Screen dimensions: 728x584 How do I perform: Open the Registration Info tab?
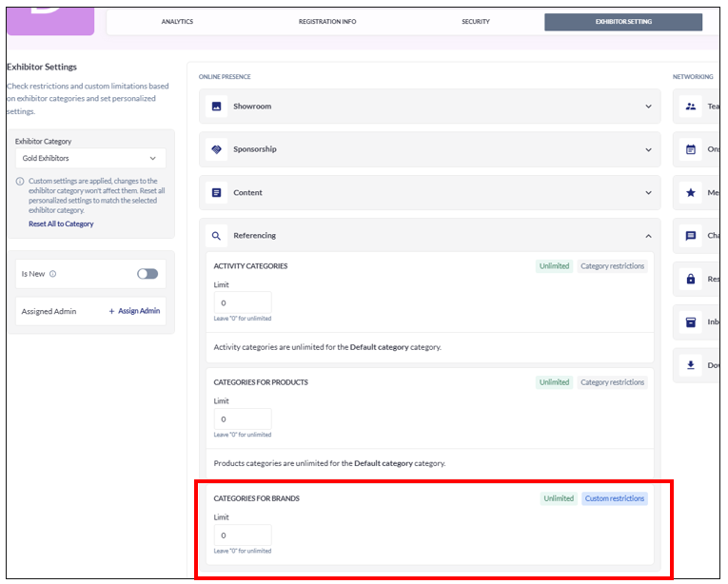click(327, 22)
